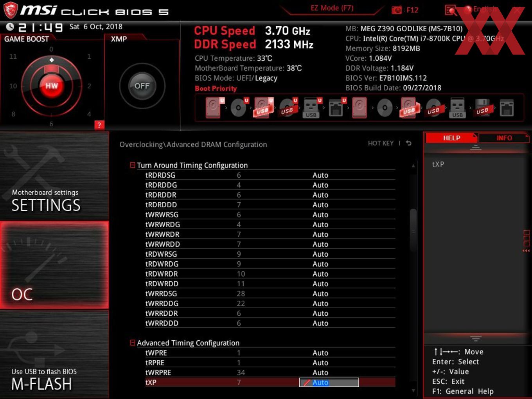532x399 pixels.
Task: Click the HOT KEY button
Action: 381,143
